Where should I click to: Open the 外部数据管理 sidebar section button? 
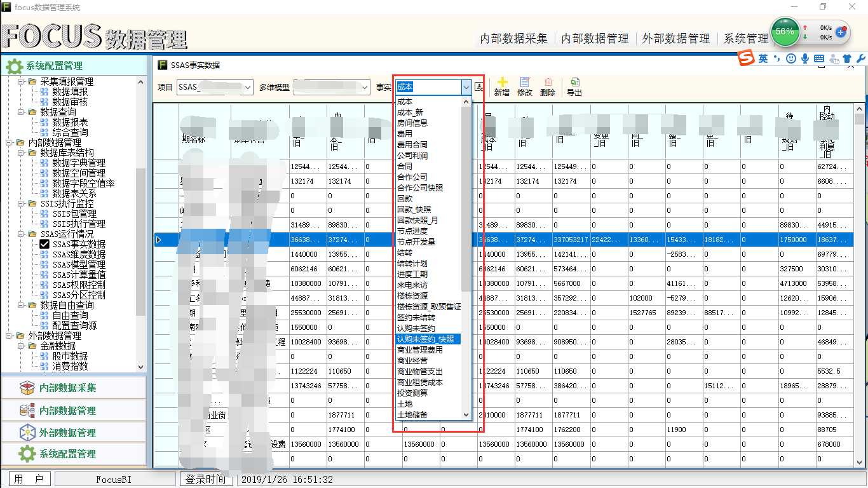pyautogui.click(x=74, y=433)
